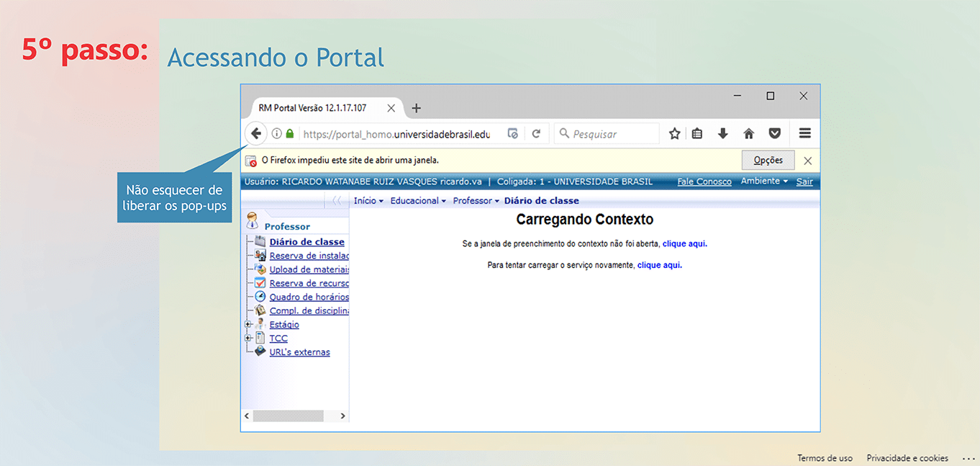Open URL's externas link in sidebar

click(299, 352)
